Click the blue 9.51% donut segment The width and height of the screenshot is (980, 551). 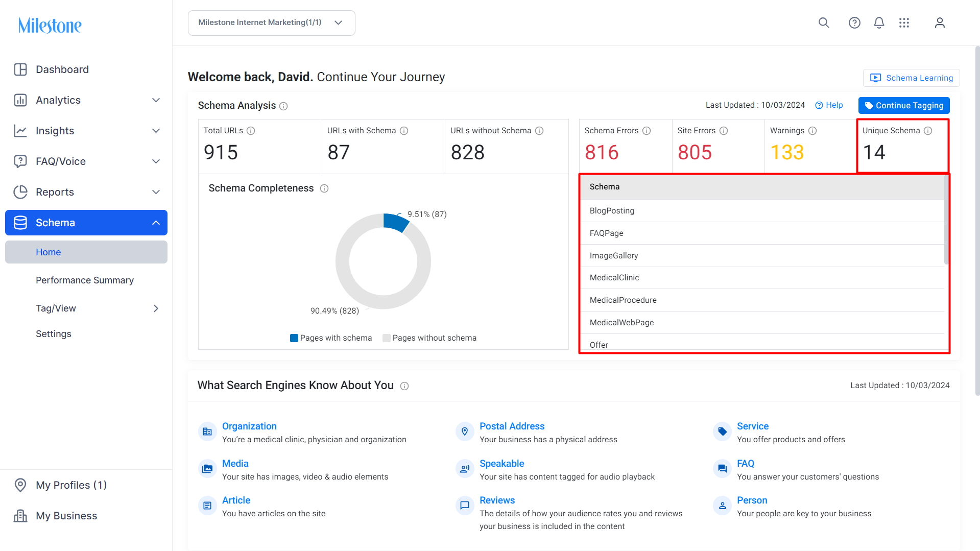coord(395,222)
